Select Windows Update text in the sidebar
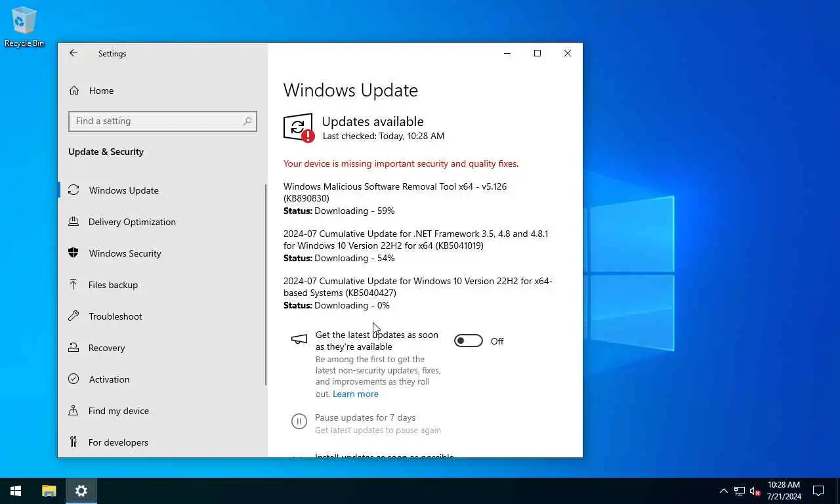 point(123,190)
